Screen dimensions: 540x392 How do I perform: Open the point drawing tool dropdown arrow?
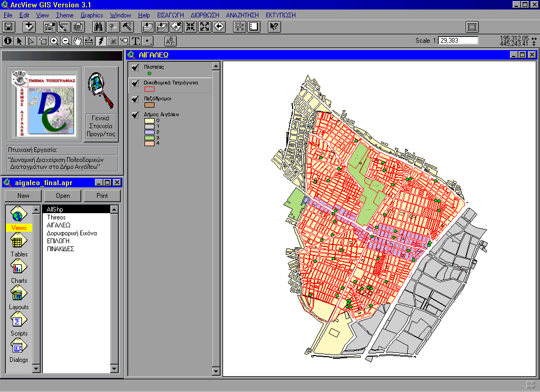(152, 43)
